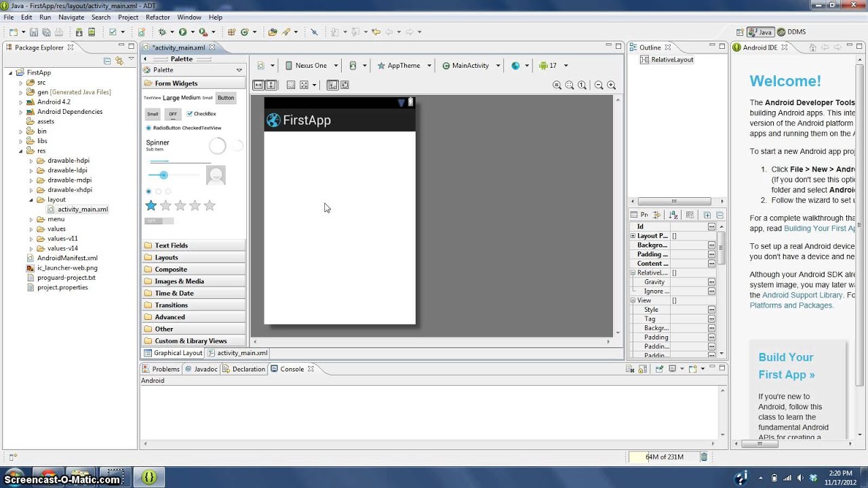Open the Text Fields palette category
The width and height of the screenshot is (868, 488).
pos(194,245)
